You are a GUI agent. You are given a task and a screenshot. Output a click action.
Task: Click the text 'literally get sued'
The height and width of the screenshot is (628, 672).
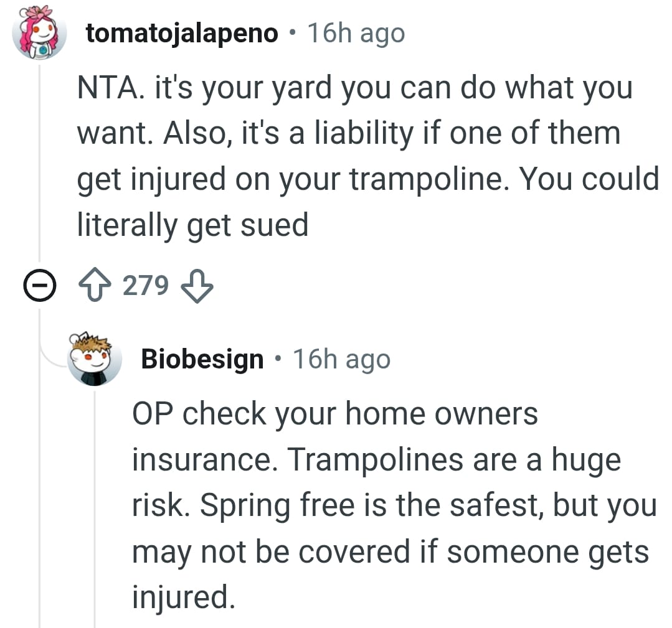tap(192, 224)
